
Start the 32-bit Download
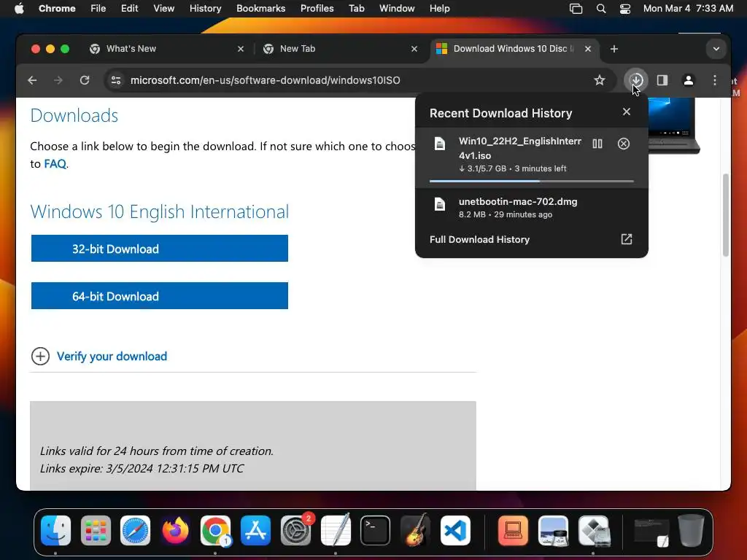160,248
